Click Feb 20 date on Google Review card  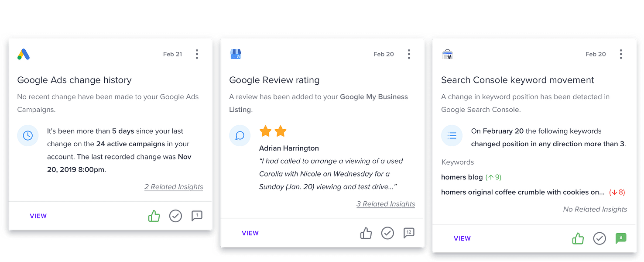click(x=384, y=54)
